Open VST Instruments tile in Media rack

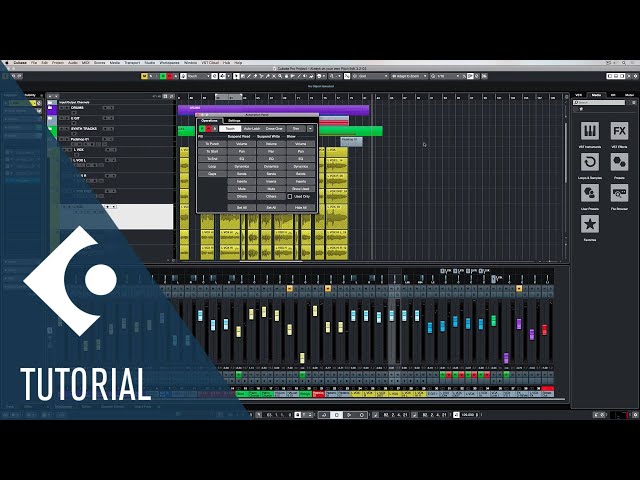590,131
